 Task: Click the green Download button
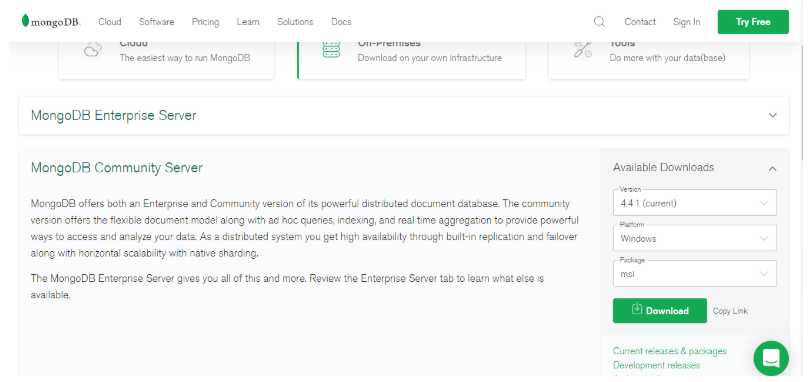pyautogui.click(x=659, y=311)
